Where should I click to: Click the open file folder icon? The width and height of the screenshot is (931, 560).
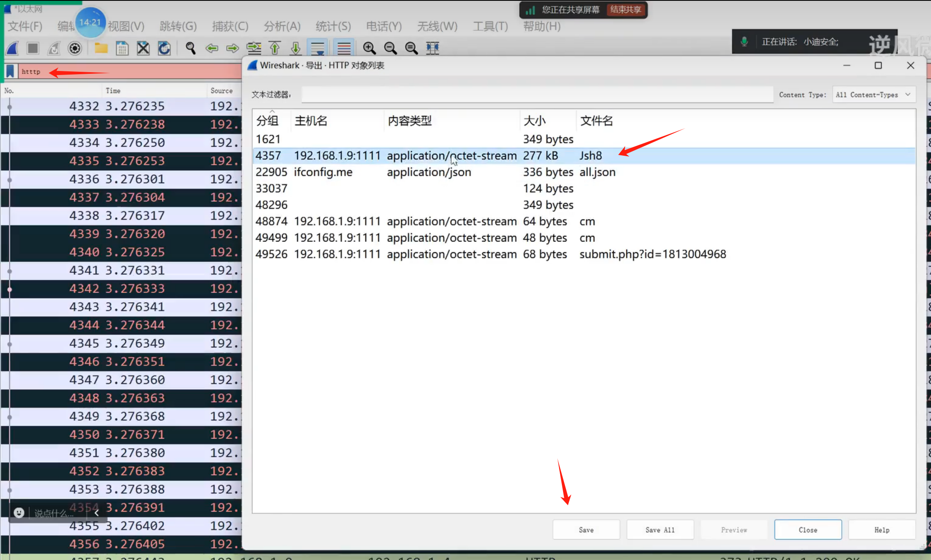101,48
